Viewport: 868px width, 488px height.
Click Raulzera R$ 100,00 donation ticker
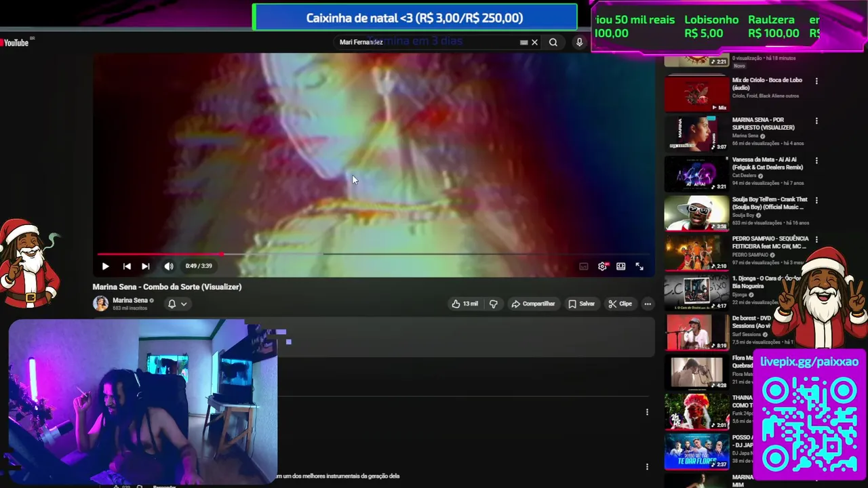coord(774,26)
